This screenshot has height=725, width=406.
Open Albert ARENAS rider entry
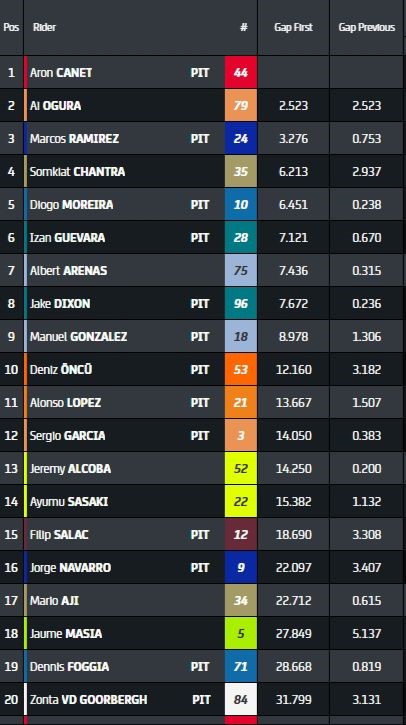(68, 270)
